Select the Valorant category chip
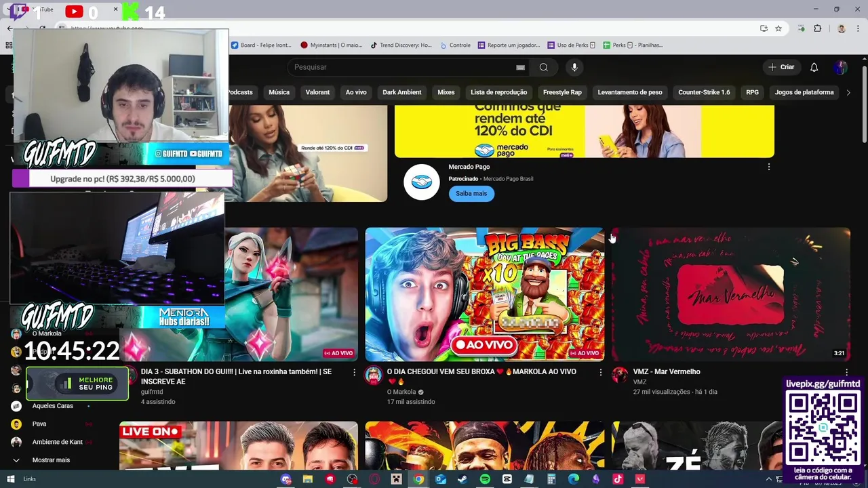 point(317,92)
